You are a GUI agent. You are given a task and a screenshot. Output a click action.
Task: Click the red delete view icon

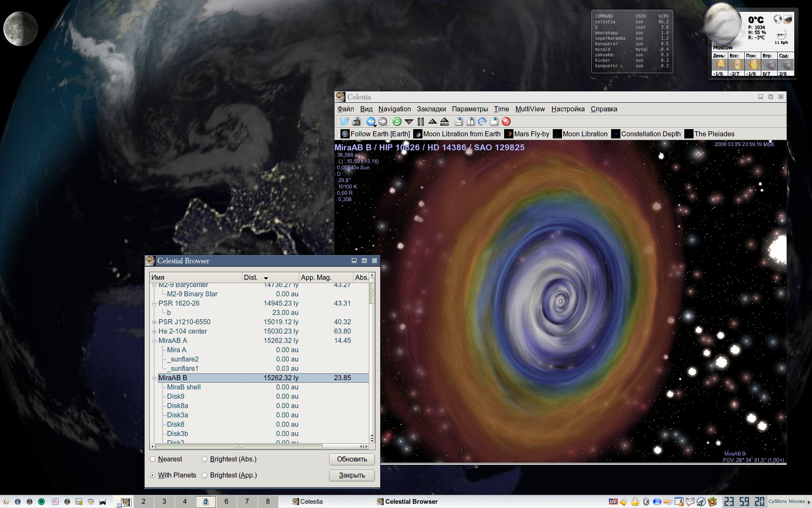pos(506,122)
